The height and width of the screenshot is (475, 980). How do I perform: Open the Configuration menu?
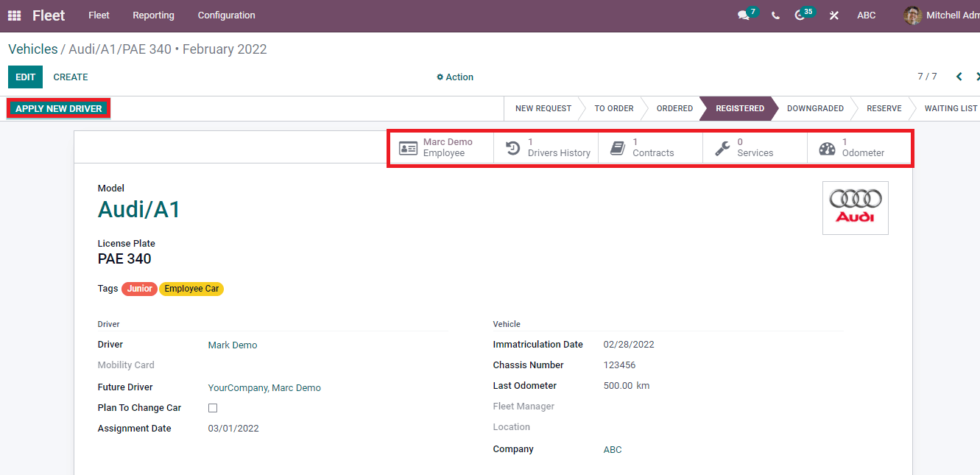(x=227, y=15)
